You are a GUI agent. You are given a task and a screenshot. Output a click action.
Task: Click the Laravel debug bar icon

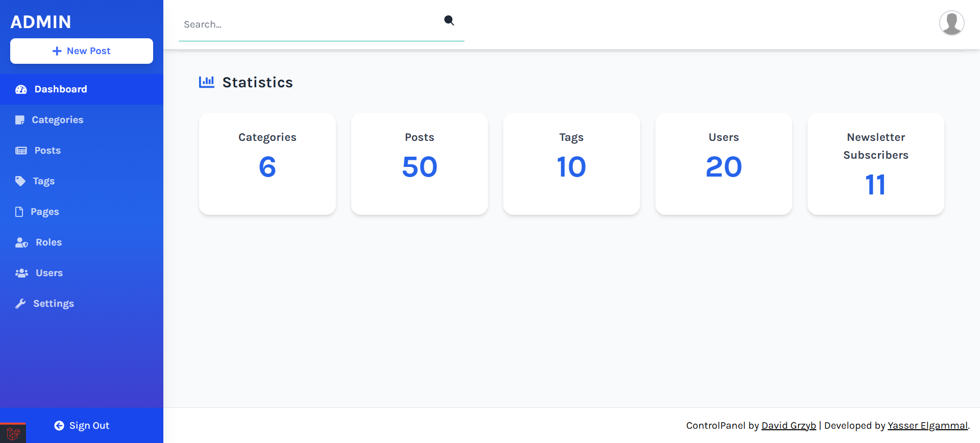13,433
